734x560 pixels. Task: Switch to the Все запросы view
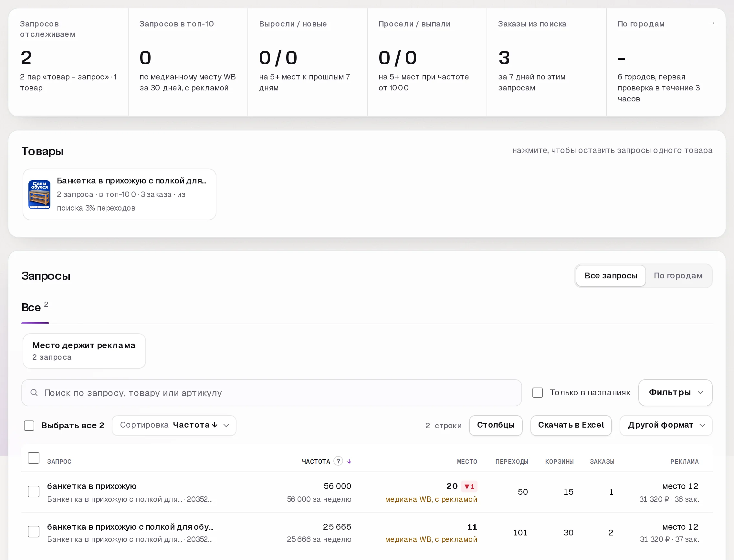coord(611,276)
